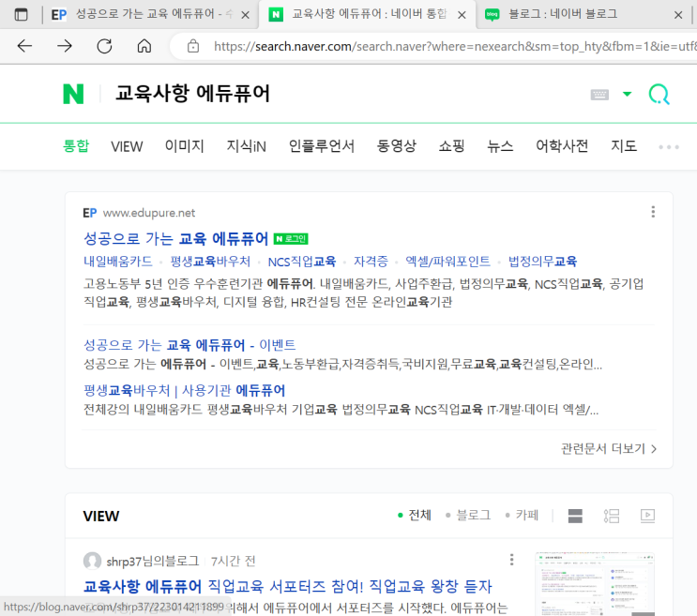Expand the search autocomplete dropdown arrow

[628, 94]
